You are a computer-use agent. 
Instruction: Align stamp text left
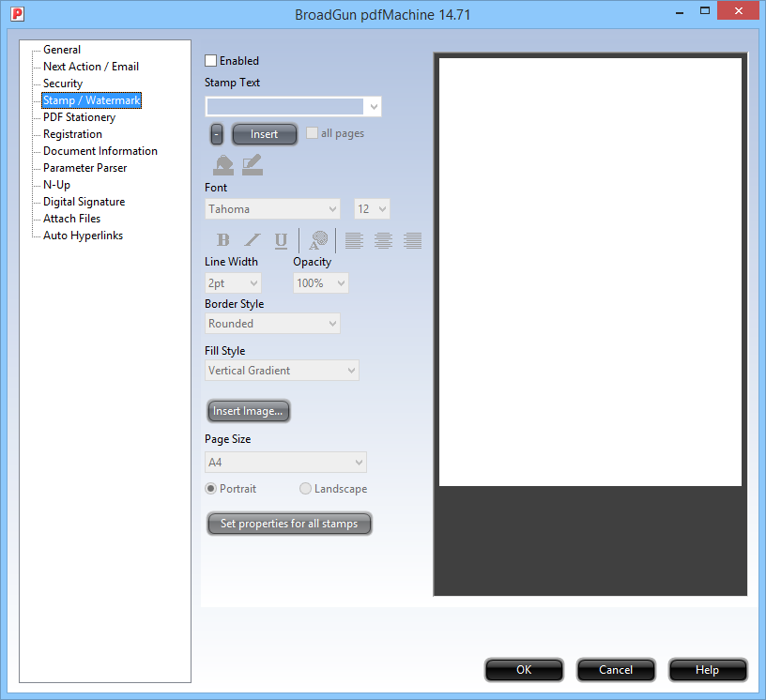pos(354,240)
